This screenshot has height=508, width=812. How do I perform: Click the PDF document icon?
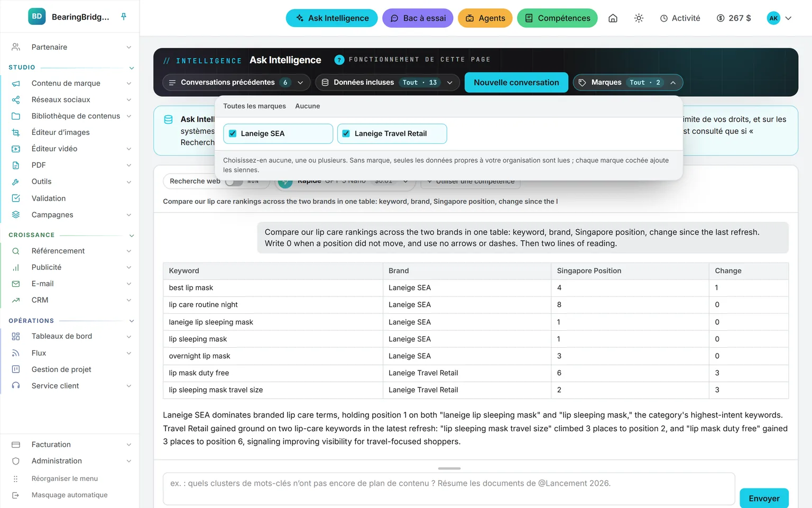point(16,165)
